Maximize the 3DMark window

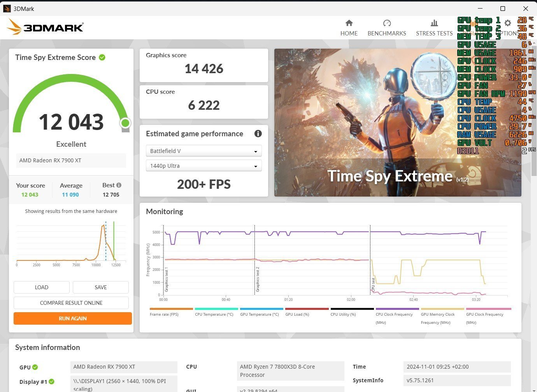(x=502, y=9)
